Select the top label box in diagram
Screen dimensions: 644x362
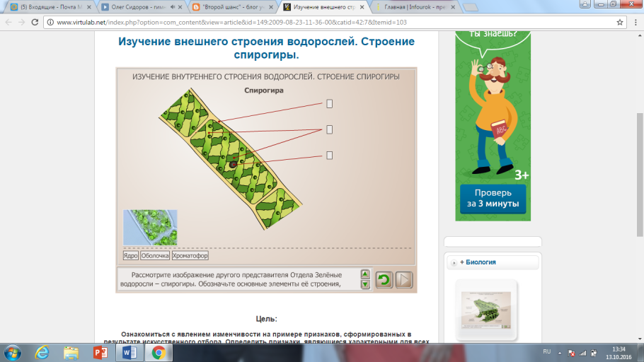tap(329, 104)
